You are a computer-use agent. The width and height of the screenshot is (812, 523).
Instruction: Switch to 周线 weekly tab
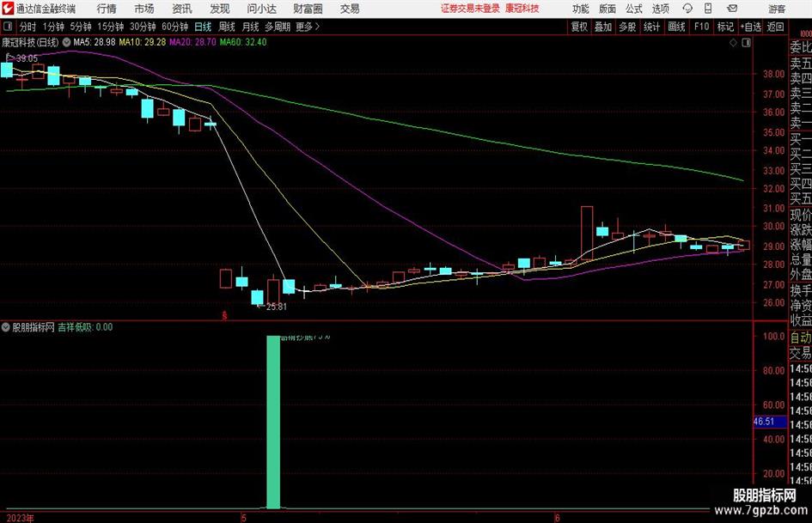pos(227,27)
